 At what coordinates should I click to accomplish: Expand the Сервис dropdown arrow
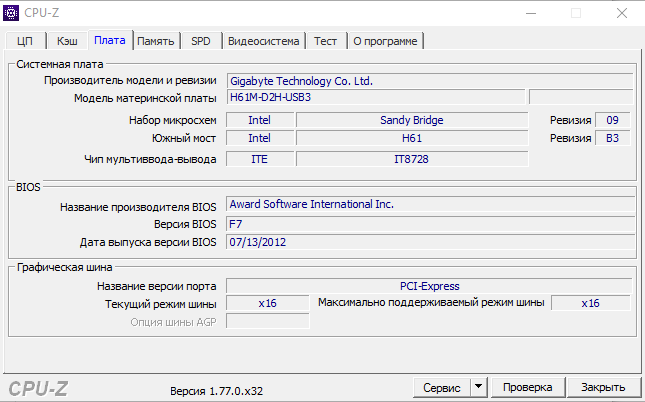478,388
